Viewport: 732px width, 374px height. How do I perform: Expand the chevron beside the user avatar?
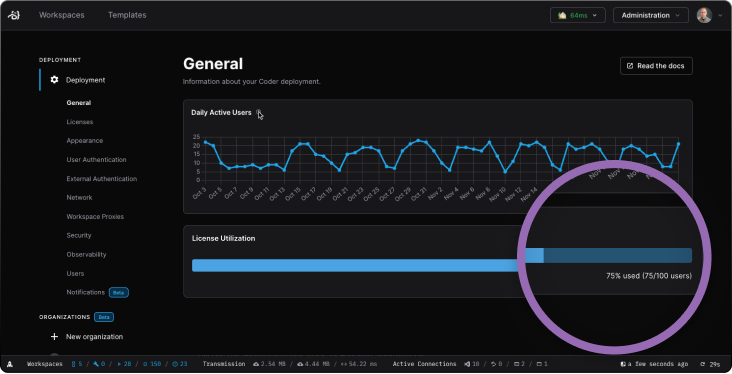pyautogui.click(x=720, y=15)
